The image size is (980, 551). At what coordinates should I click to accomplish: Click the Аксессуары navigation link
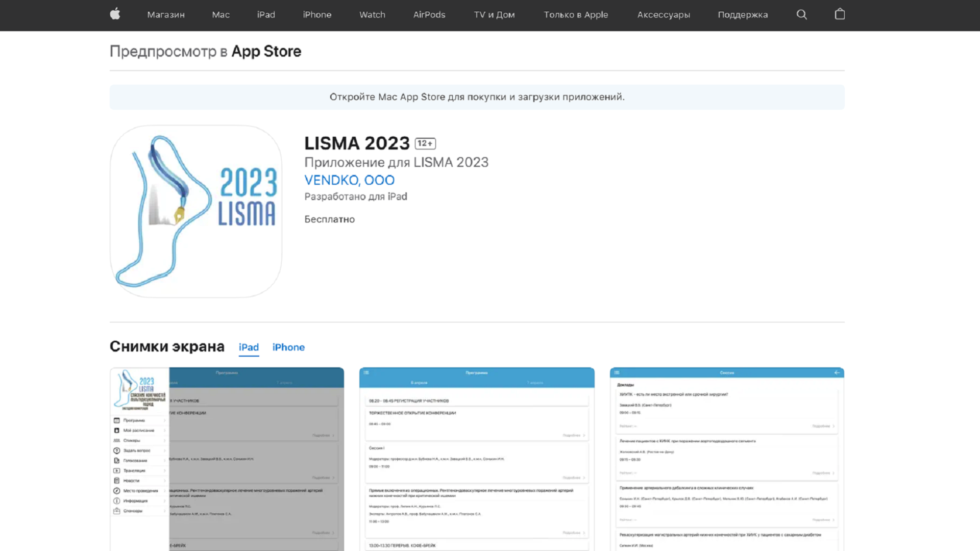663,15
